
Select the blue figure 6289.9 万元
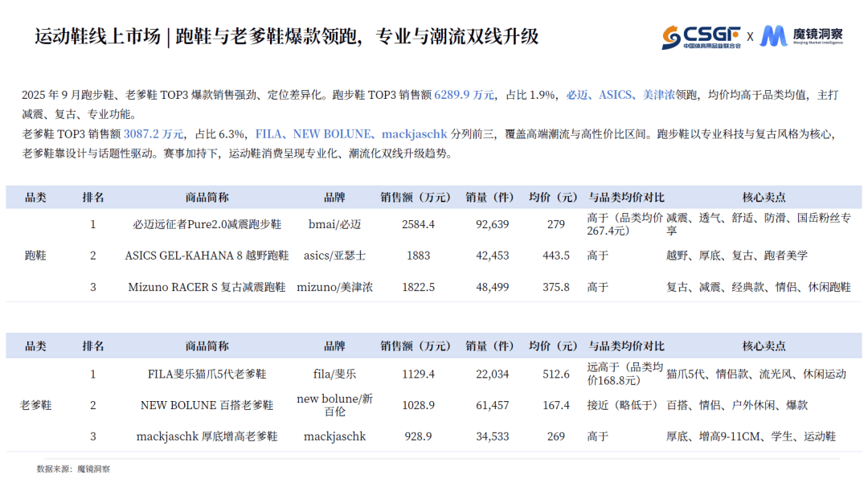tap(464, 95)
